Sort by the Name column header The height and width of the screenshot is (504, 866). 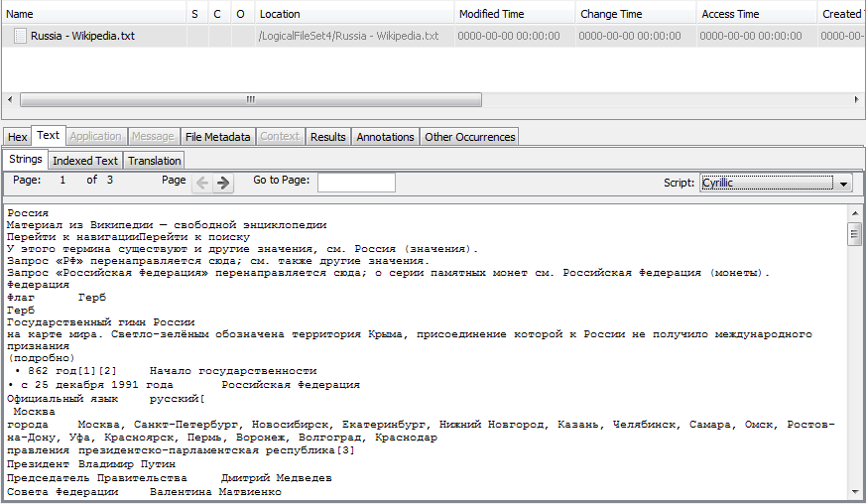coord(94,14)
